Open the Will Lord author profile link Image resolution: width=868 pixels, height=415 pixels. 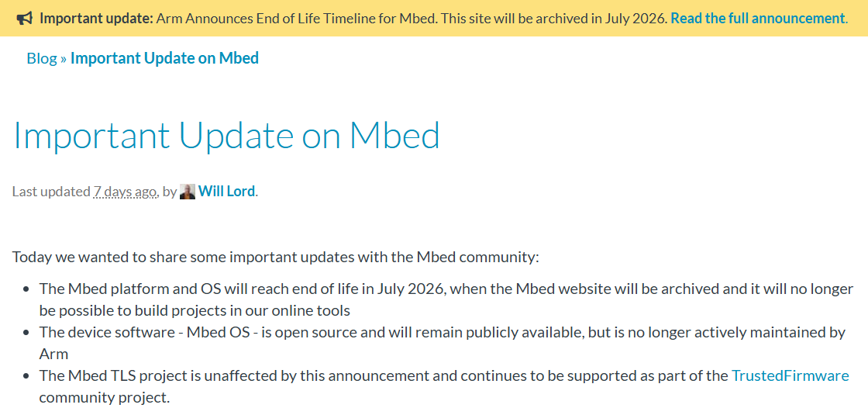[x=227, y=191]
